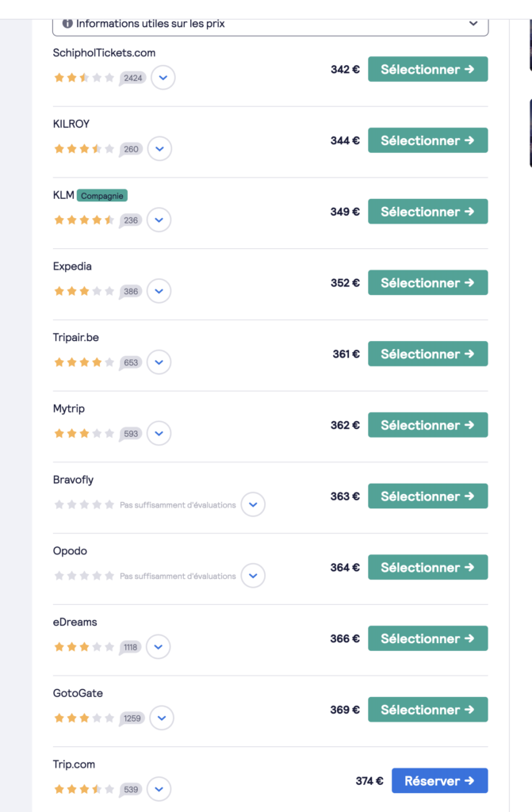Click the info icon beside price information

pos(67,23)
